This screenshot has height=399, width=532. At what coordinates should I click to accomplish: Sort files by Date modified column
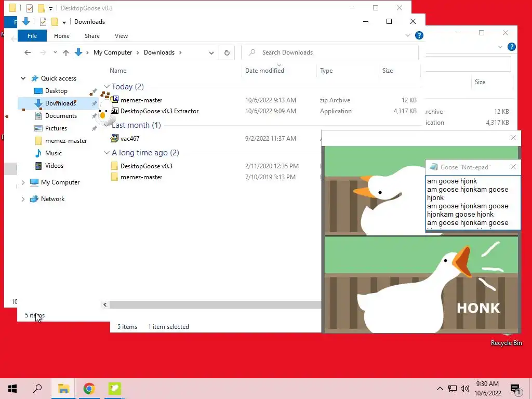(x=264, y=71)
